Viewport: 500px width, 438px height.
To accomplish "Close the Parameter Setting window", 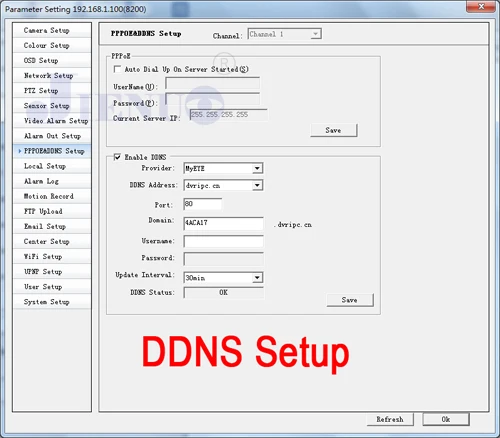I will point(481,6).
